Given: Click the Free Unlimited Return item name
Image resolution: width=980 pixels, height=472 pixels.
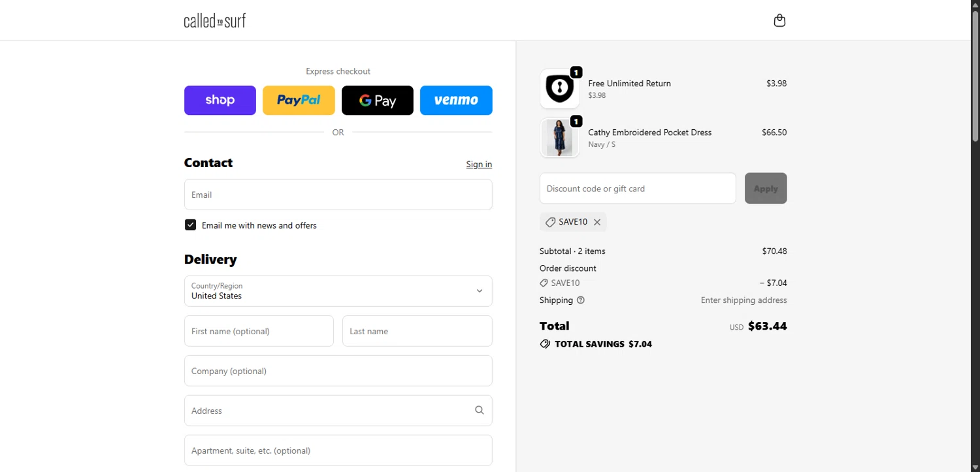Looking at the screenshot, I should [x=629, y=83].
